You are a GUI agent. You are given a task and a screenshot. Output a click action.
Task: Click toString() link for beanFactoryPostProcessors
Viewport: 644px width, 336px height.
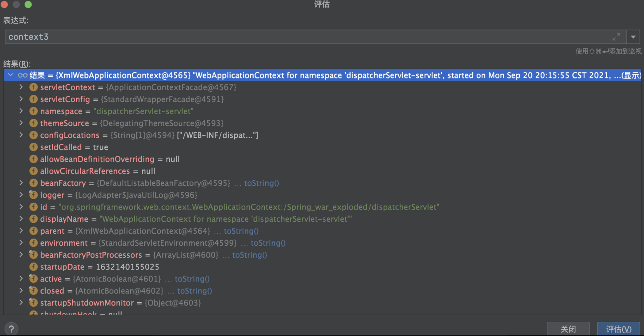click(x=249, y=255)
